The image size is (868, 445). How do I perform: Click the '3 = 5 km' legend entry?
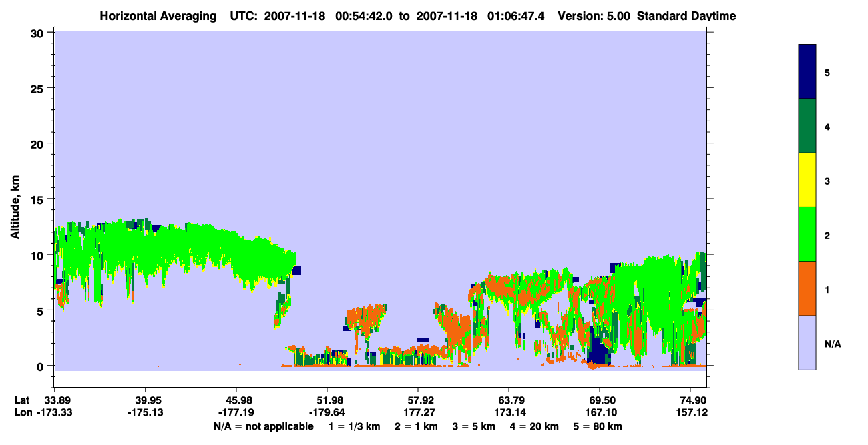[x=474, y=426]
